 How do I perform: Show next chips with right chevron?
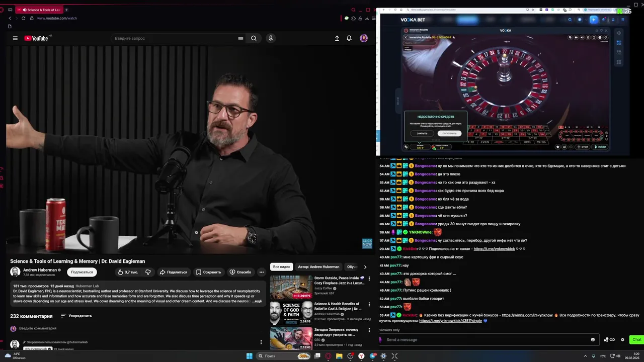point(365,267)
